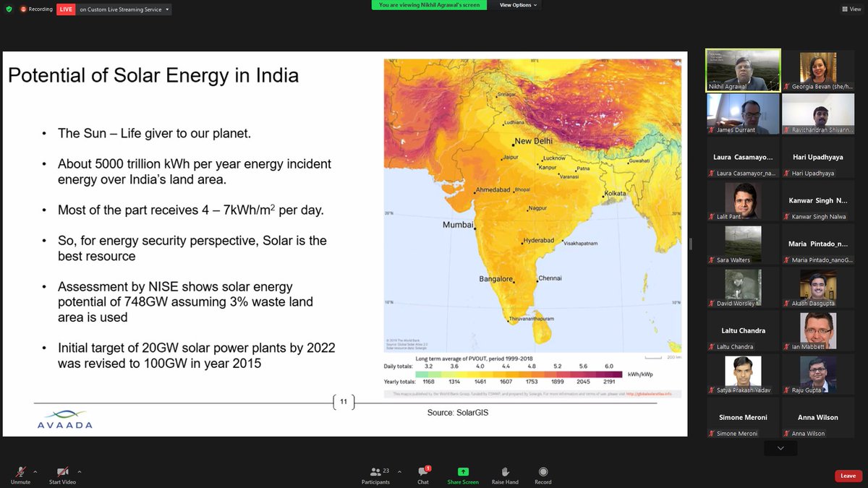This screenshot has width=868, height=488.
Task: Select Satya Prakash Yadav's video thumbnail
Action: point(744,374)
